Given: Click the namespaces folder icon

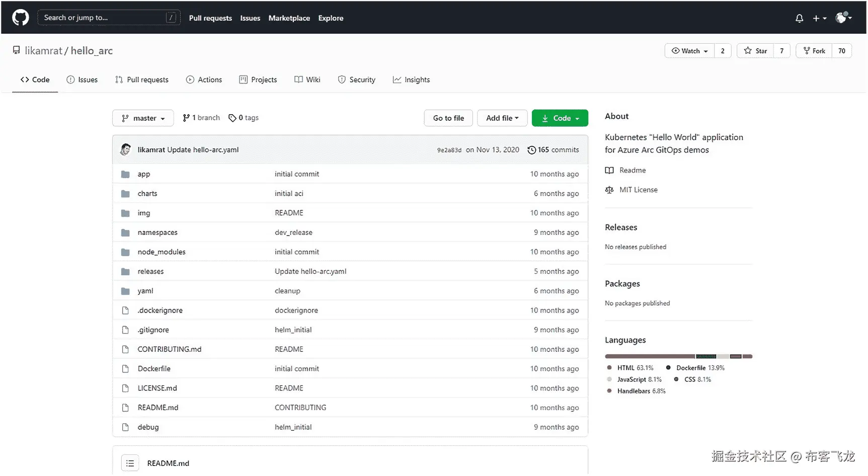Looking at the screenshot, I should pos(125,232).
